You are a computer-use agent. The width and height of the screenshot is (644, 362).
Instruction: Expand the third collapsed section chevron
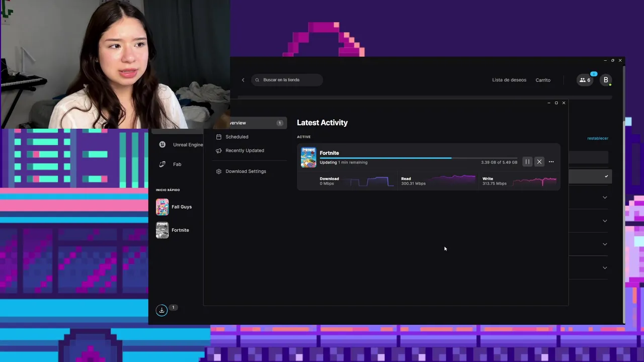pyautogui.click(x=605, y=244)
